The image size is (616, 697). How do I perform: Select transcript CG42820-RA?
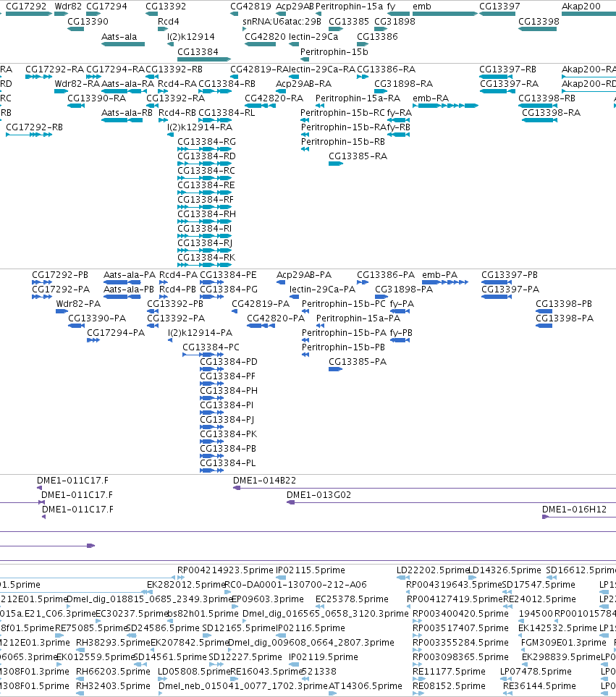[x=260, y=106]
